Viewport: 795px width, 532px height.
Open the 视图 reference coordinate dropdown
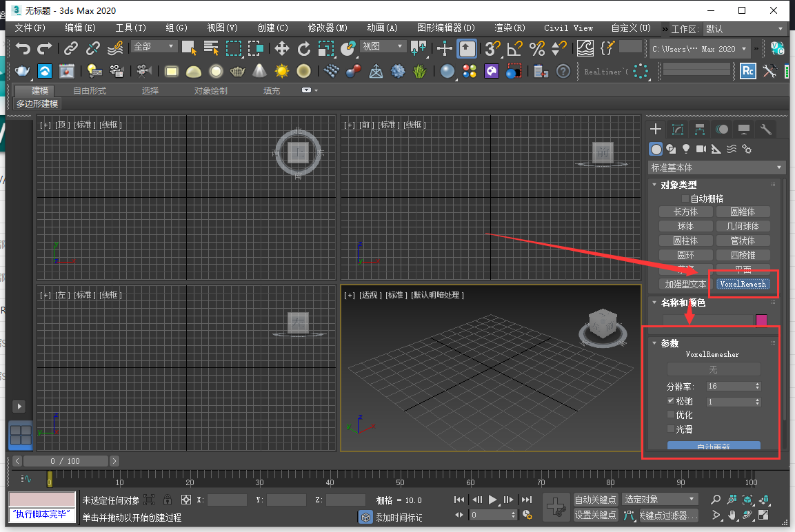tap(383, 47)
